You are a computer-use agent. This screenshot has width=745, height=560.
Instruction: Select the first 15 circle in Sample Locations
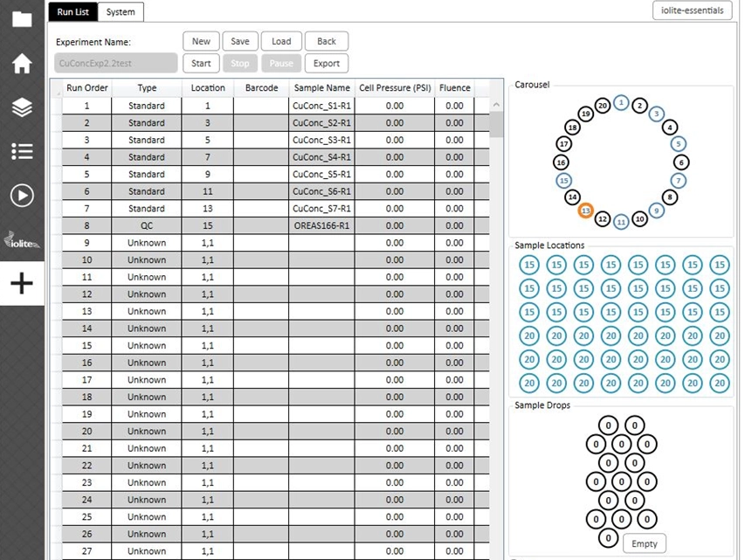[528, 265]
